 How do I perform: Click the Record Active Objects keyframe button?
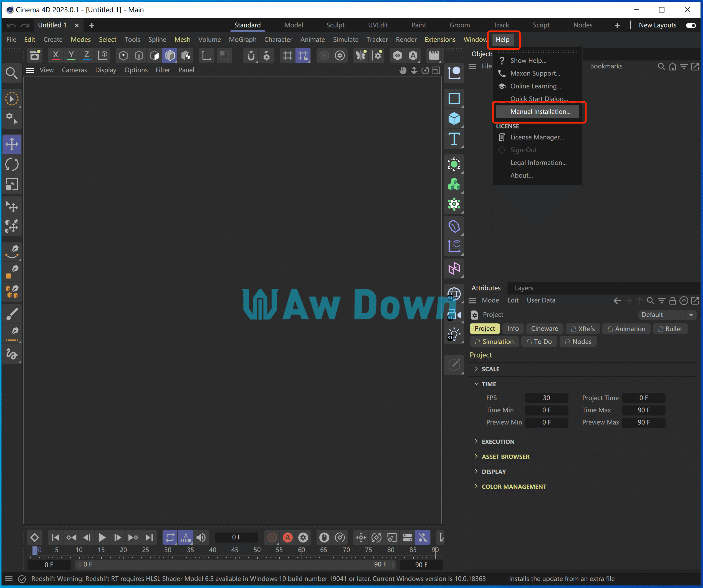tap(272, 538)
